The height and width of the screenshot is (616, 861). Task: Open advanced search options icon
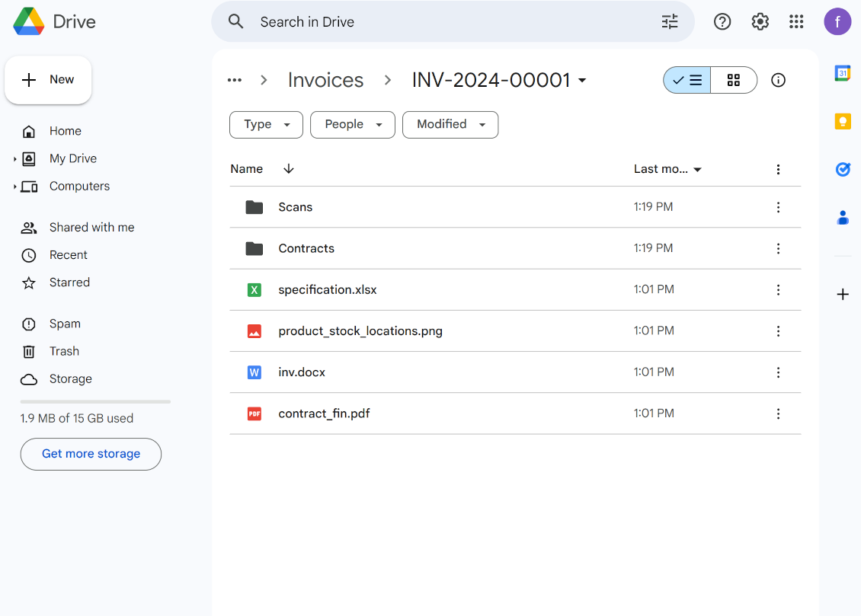tap(669, 22)
